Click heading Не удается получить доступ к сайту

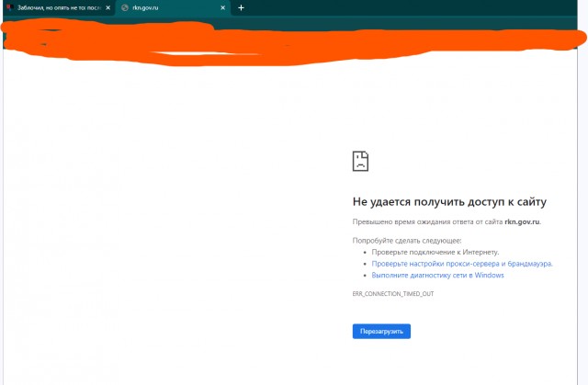pyautogui.click(x=449, y=201)
